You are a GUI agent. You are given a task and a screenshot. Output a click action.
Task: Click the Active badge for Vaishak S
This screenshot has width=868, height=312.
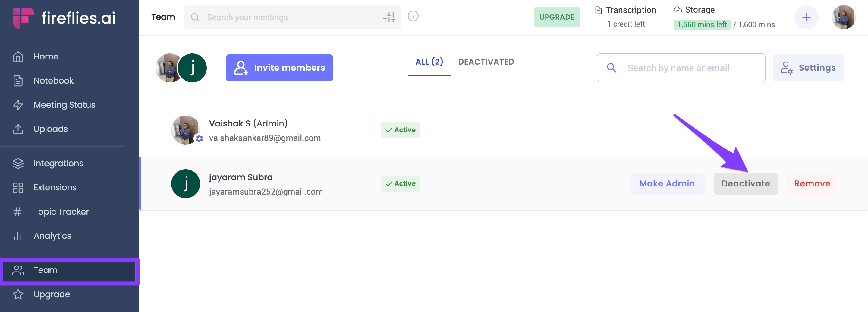tap(400, 130)
